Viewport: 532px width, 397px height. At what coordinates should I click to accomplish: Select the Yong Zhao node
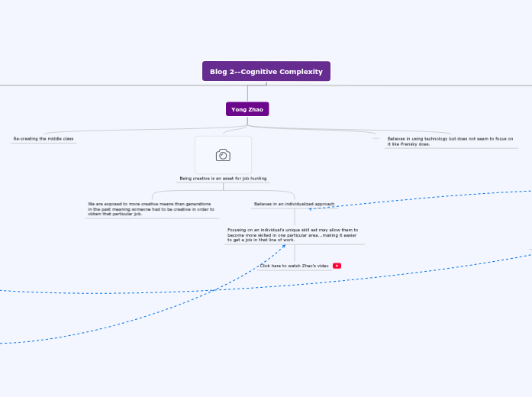pos(247,109)
